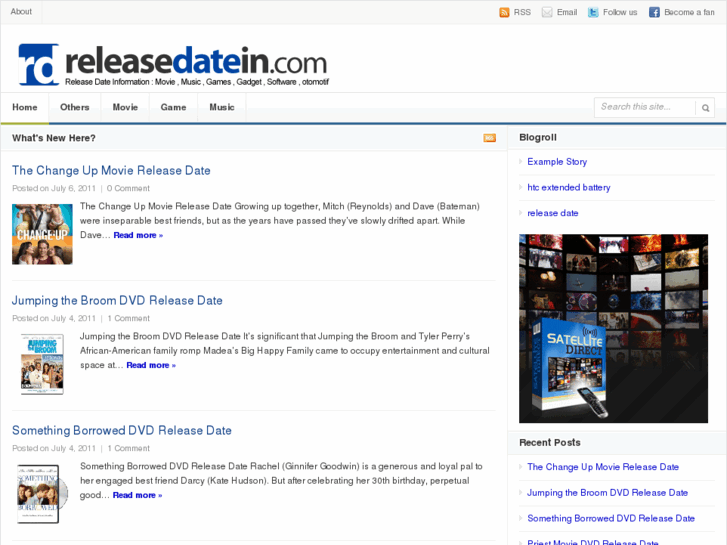Viewport: 727px width, 545px height.
Task: Click the Follow us text link
Action: point(620,13)
